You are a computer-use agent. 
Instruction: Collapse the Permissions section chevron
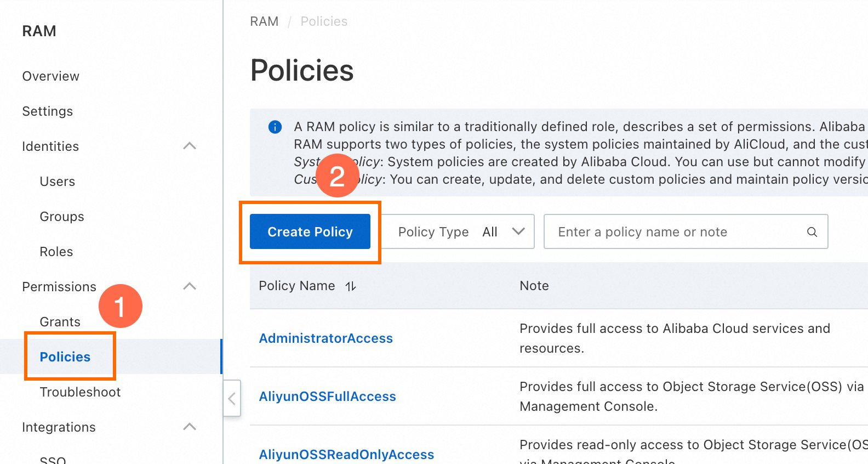(190, 286)
